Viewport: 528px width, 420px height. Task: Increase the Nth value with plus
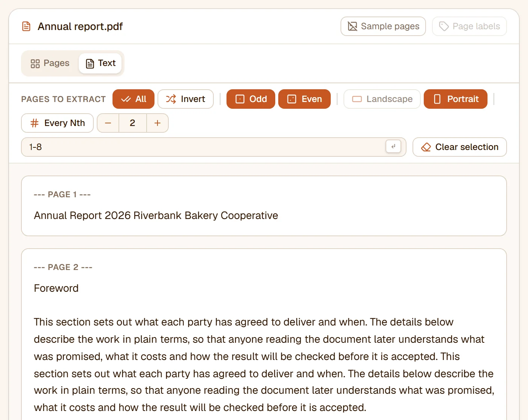157,123
